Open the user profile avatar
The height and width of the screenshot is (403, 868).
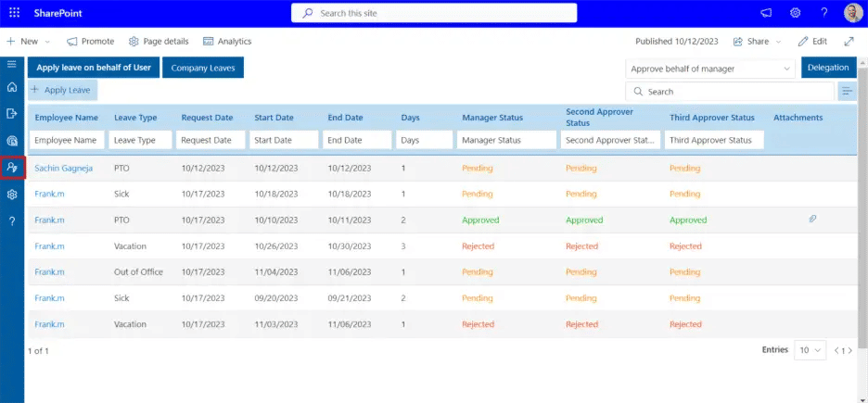click(853, 13)
